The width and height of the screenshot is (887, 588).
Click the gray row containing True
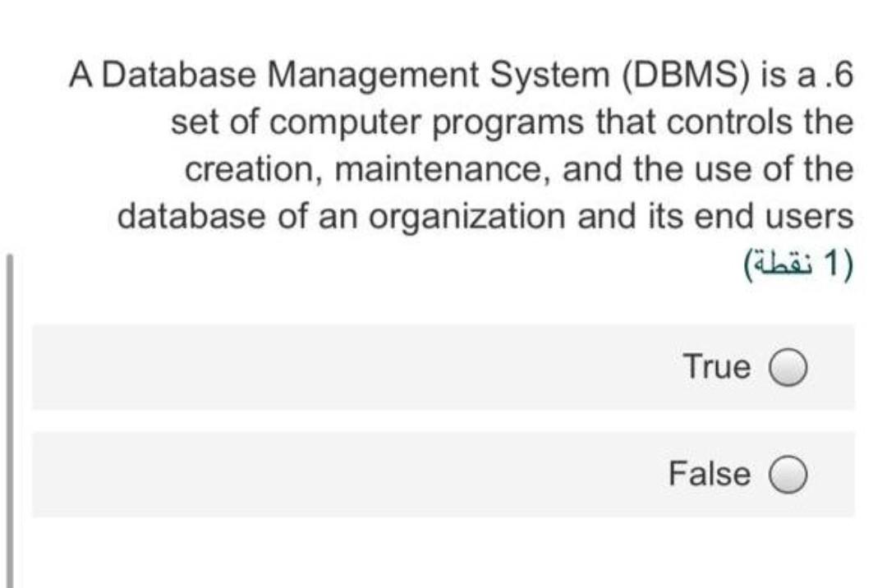pos(443,367)
